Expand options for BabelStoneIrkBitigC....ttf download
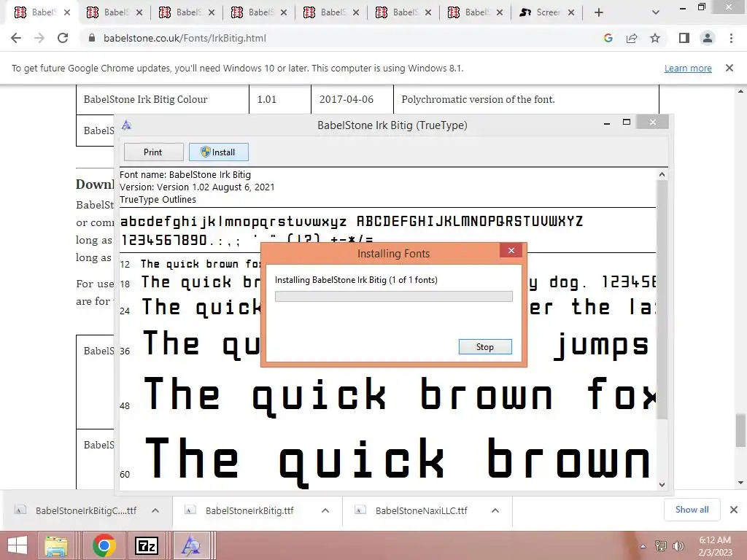Screen dimensions: 747x560 pyautogui.click(x=155, y=510)
